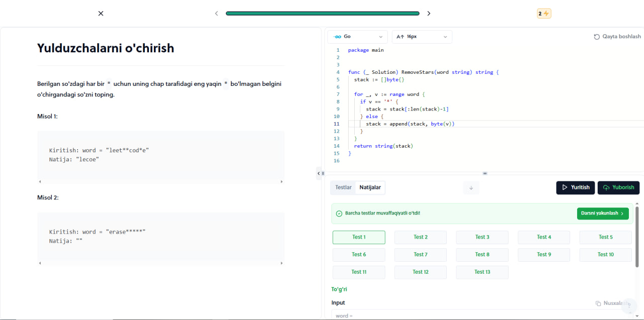Select Test 5 result

point(606,237)
